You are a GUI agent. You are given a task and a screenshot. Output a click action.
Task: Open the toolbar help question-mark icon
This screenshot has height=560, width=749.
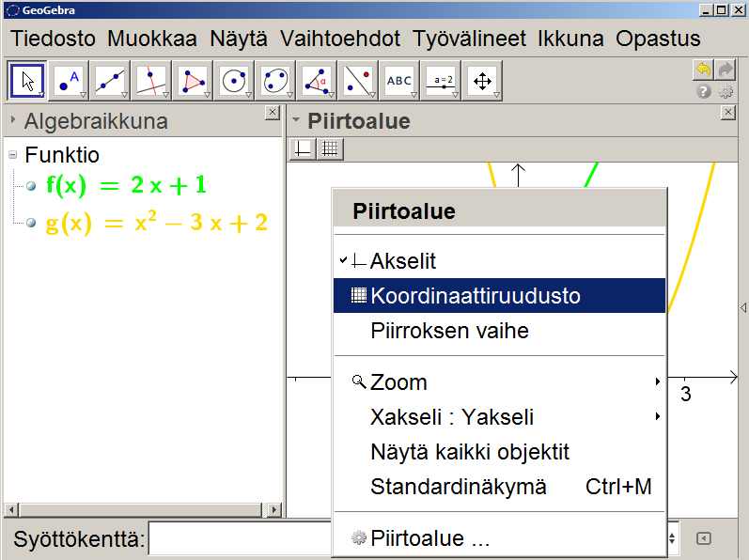(703, 91)
